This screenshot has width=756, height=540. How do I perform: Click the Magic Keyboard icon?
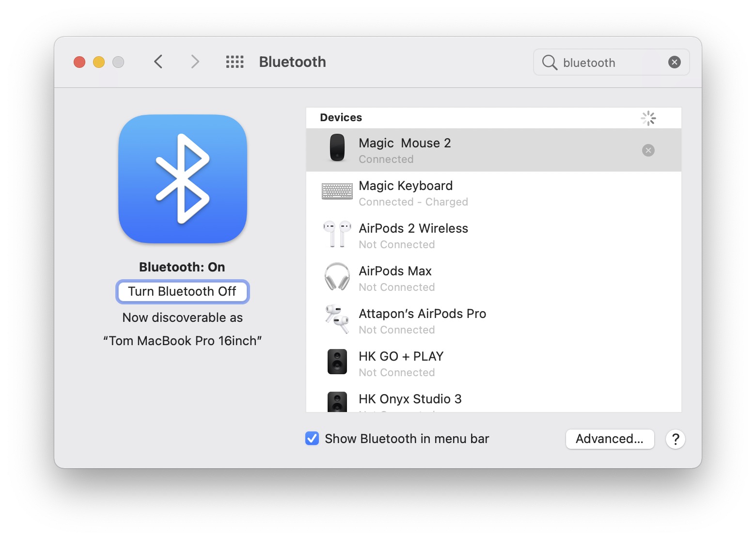(x=337, y=191)
